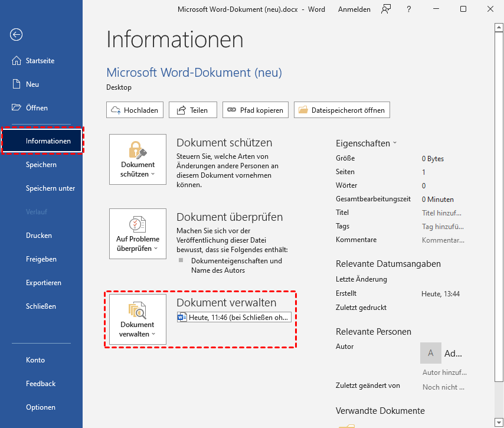Click the folder icon on Dateispeicherort öffnen

[303, 110]
